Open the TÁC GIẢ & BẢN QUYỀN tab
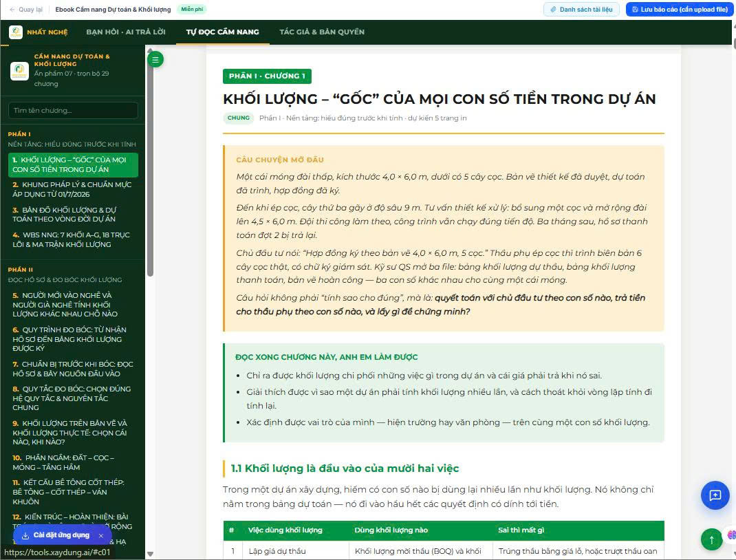The width and height of the screenshot is (736, 560). (322, 32)
